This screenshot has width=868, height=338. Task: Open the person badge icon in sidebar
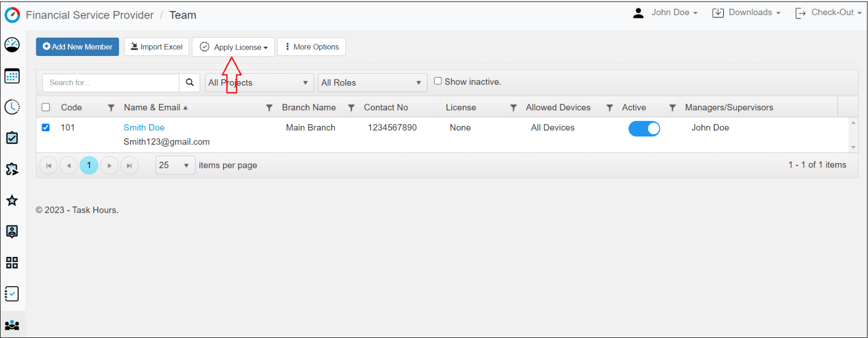click(12, 231)
